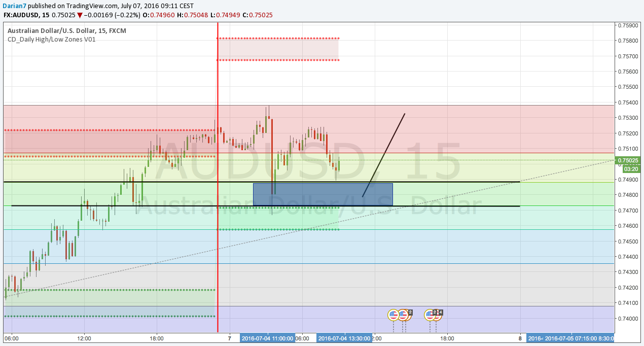Click the CD_Daily High/Low Zones V01 indicator label
Image resolution: width=644 pixels, height=346 pixels.
click(x=51, y=39)
